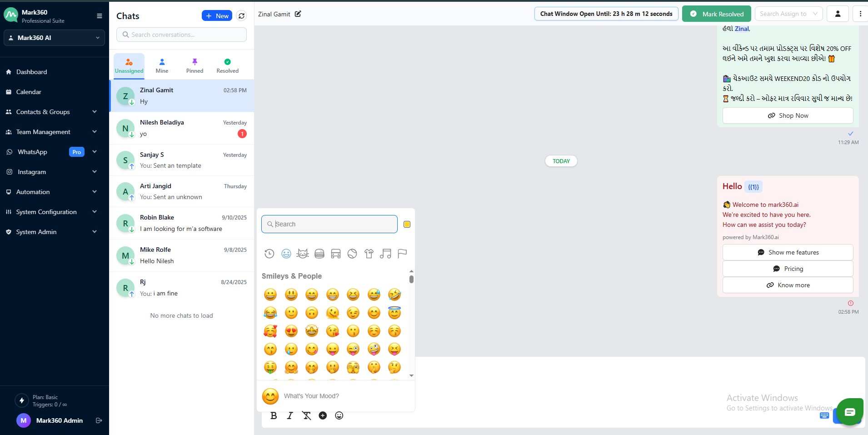Open the Mark360 AI workspace dropdown
Screen dimensions: 868x435
pos(54,38)
